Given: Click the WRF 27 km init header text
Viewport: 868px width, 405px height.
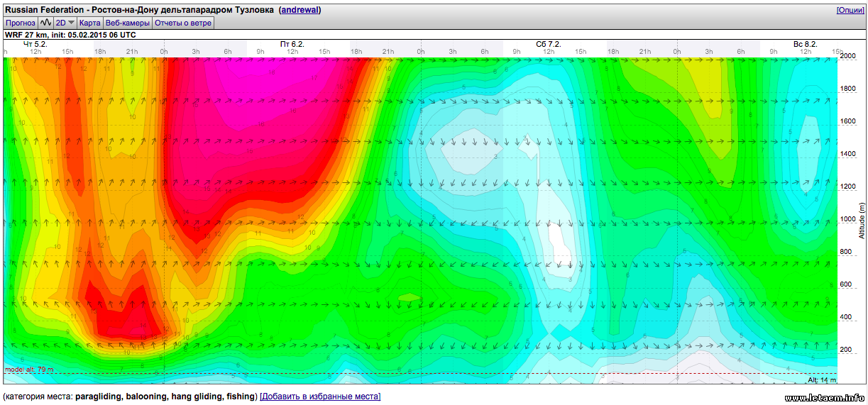Looking at the screenshot, I should [71, 34].
